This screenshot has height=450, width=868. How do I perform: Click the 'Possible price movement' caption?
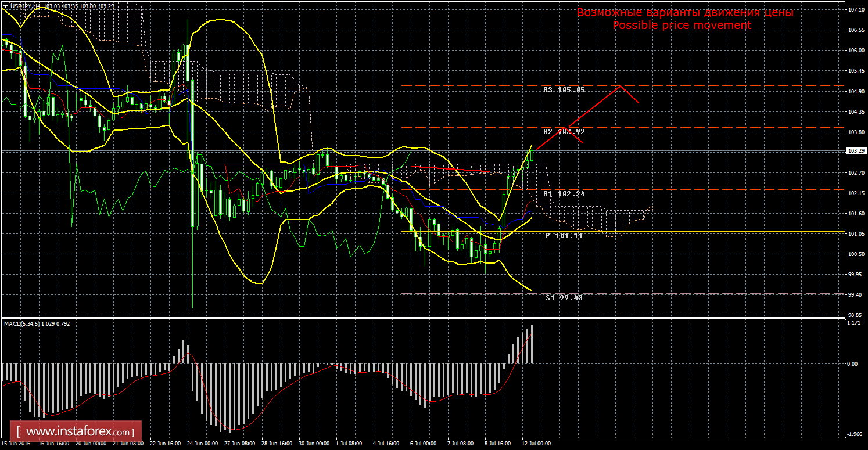coord(682,26)
